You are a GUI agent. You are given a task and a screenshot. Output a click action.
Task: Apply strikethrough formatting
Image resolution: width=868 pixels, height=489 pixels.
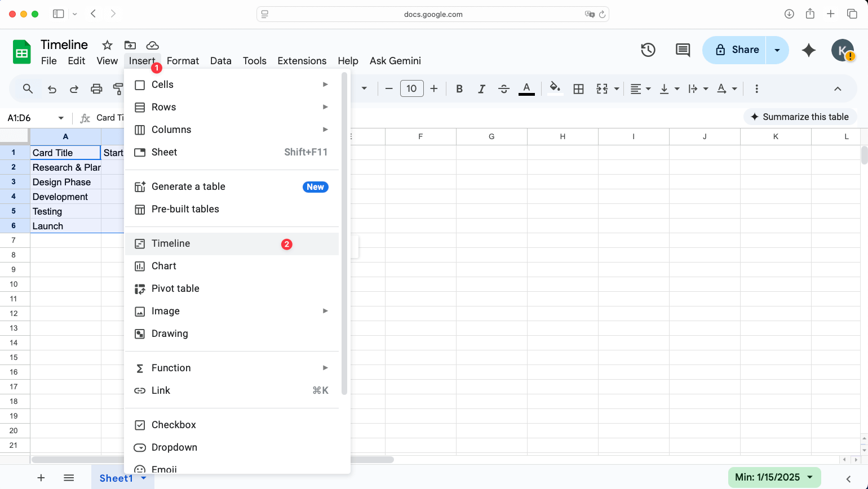point(503,88)
